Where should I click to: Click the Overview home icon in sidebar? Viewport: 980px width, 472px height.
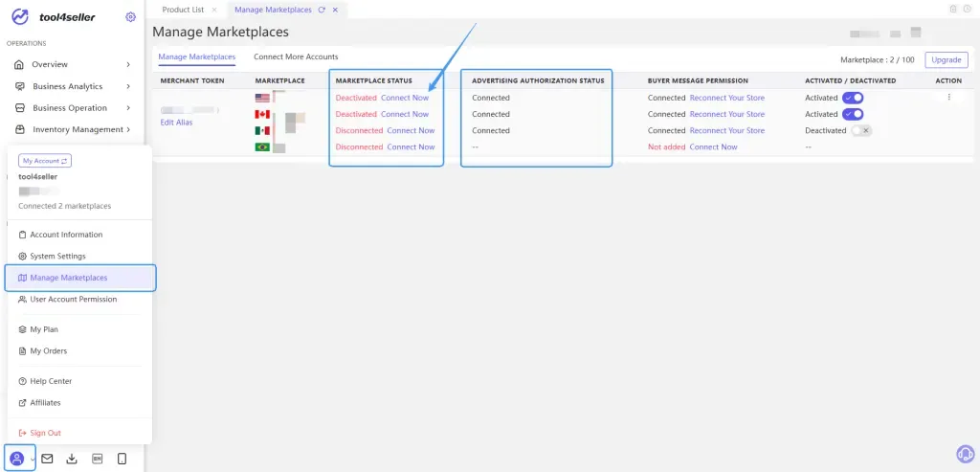tap(20, 64)
